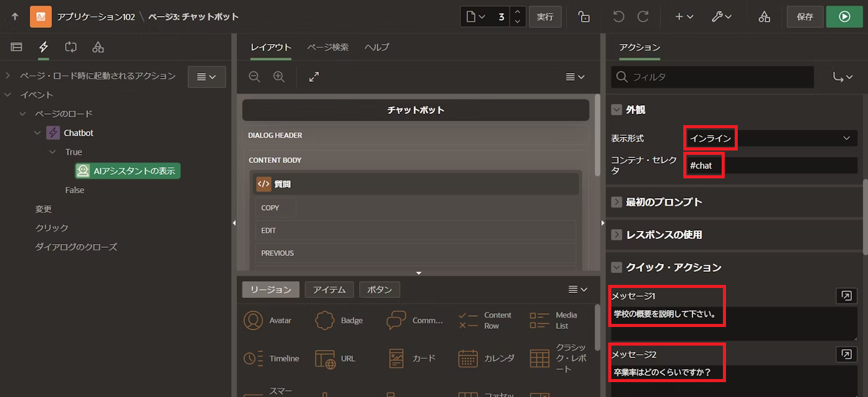Pick the Content Row region icon
The width and height of the screenshot is (868, 397).
[468, 320]
